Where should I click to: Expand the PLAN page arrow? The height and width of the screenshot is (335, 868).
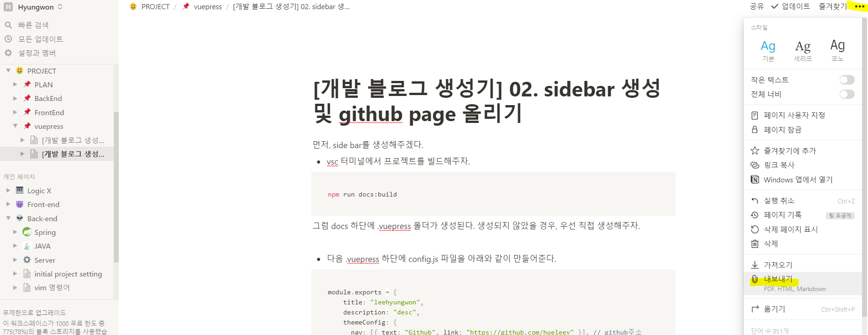click(15, 85)
